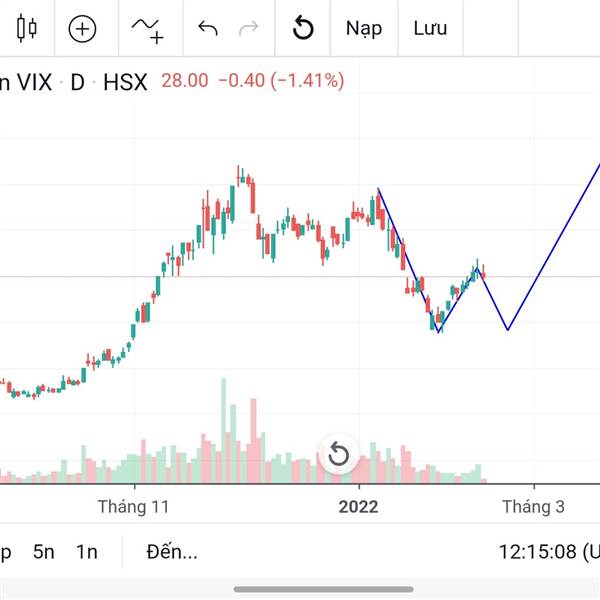600x600 pixels.
Task: Open the candlestick chart type selector
Action: [x=27, y=28]
